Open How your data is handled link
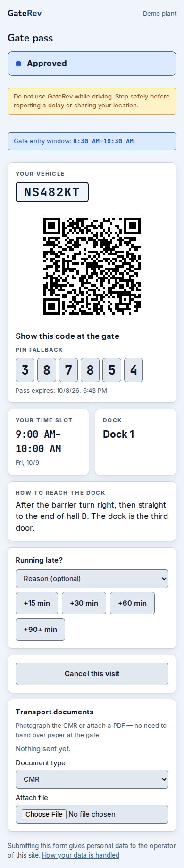This screenshot has height=868, width=184. coord(81,855)
